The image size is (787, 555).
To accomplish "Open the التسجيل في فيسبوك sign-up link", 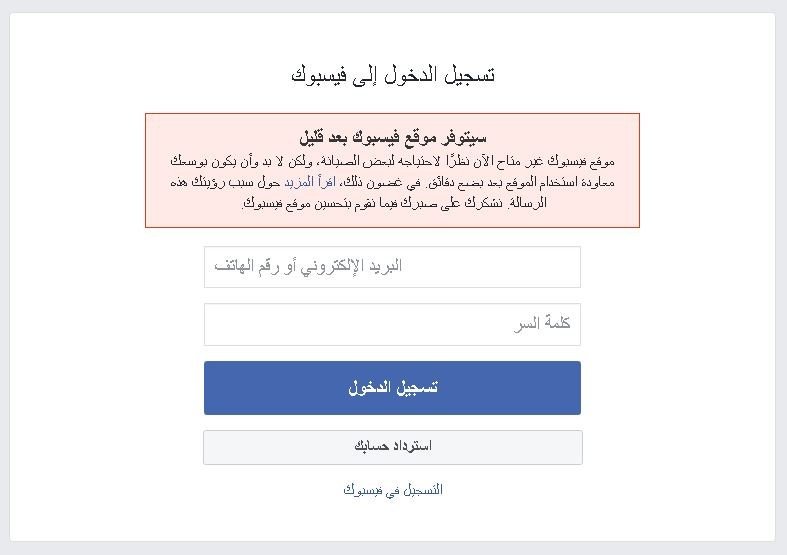I will point(392,490).
